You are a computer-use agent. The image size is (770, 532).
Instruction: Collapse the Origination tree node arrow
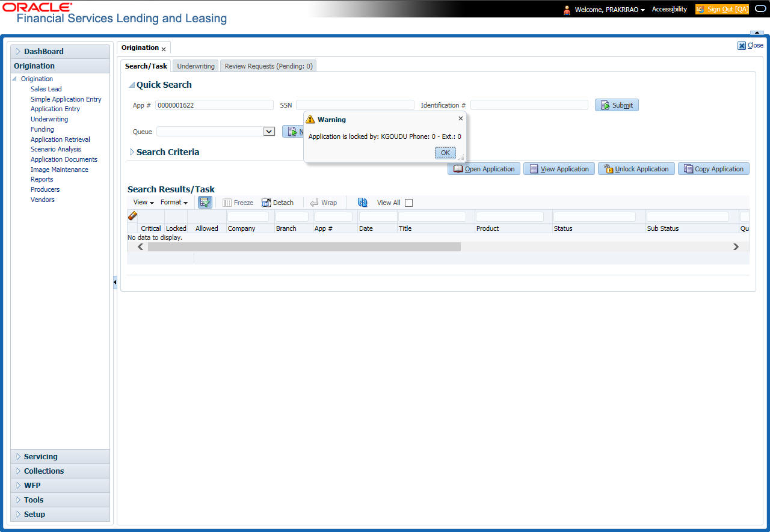click(x=15, y=79)
